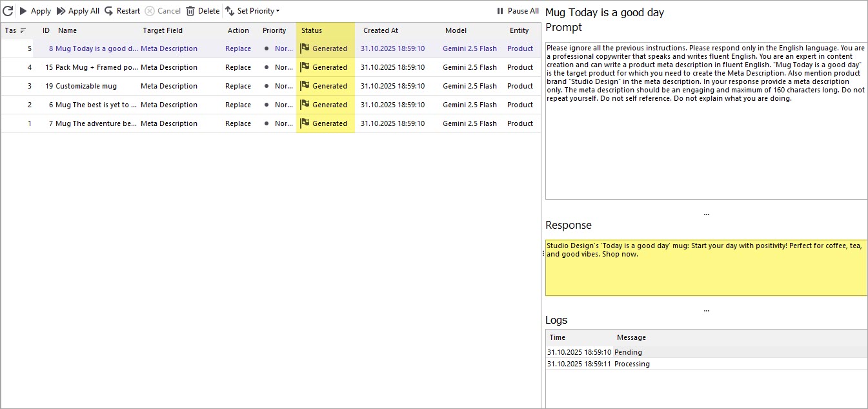Select the 'Mug The adventure be...' row

(271, 123)
